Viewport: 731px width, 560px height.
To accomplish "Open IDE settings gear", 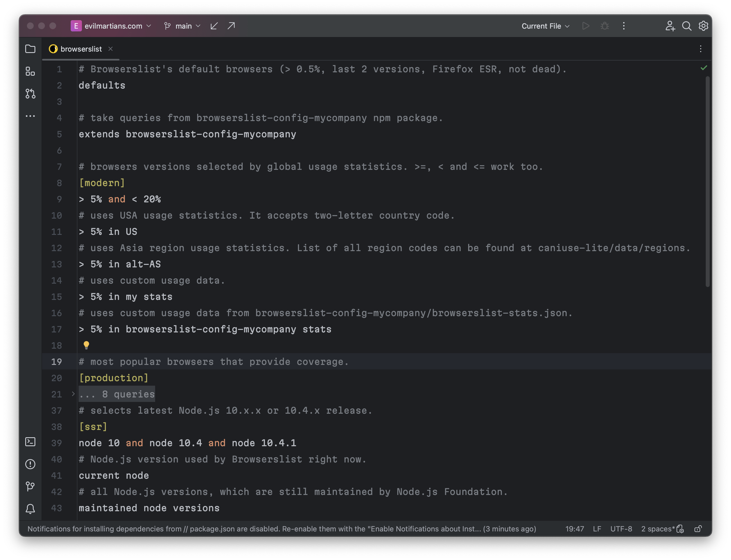I will pyautogui.click(x=703, y=26).
